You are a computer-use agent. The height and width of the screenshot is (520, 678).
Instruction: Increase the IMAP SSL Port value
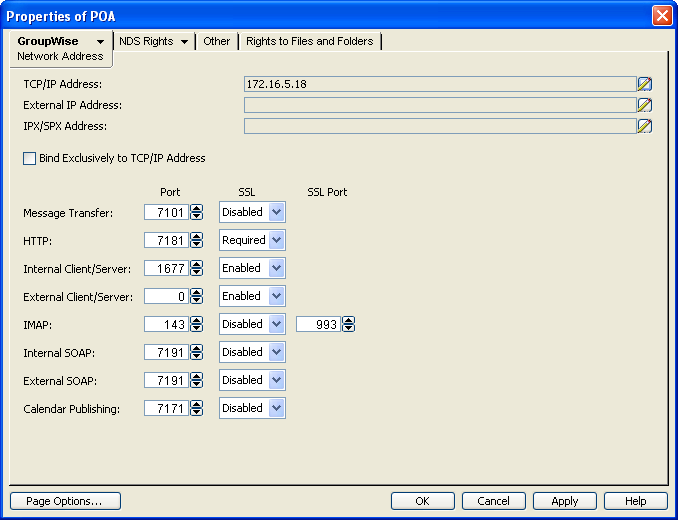[349, 320]
